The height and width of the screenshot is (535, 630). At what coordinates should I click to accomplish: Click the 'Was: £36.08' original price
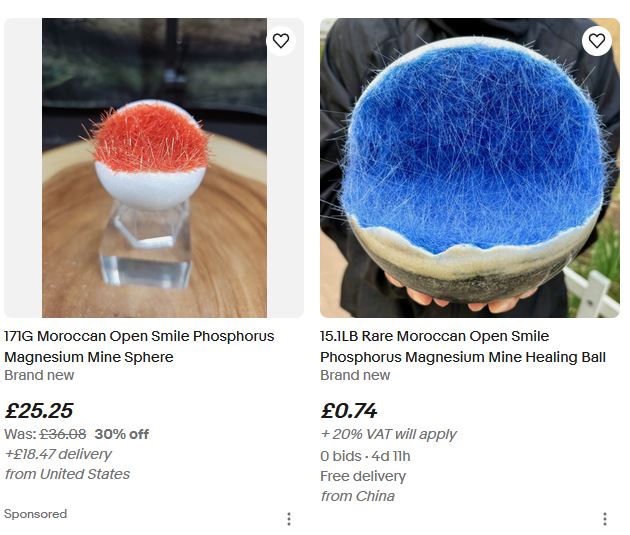pos(45,434)
